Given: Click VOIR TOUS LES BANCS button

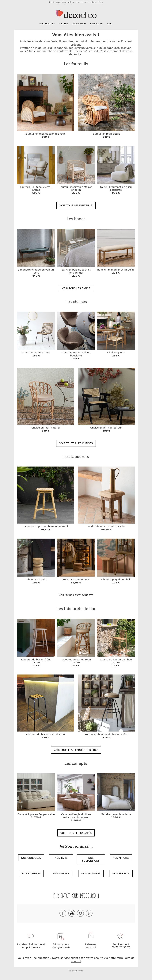Looking at the screenshot, I should 76,288.
